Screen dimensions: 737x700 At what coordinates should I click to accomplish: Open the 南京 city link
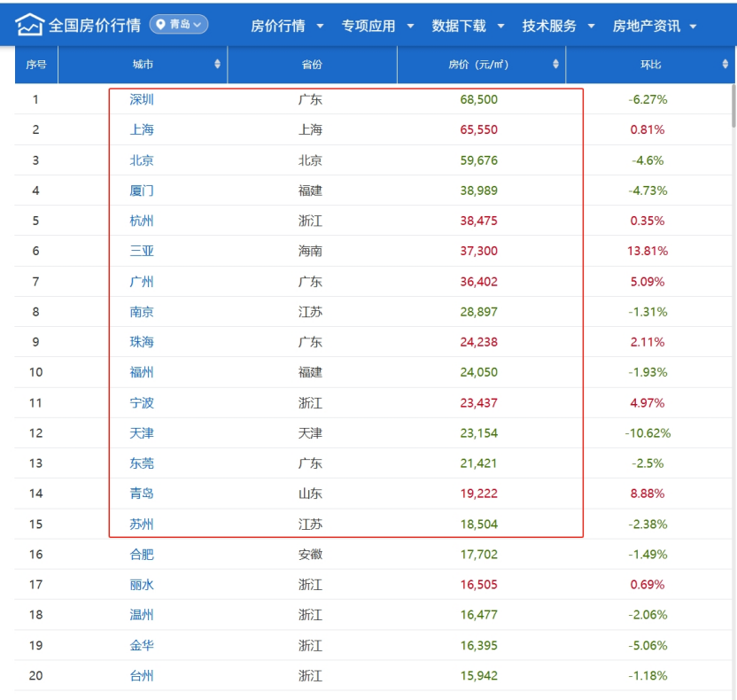point(142,312)
